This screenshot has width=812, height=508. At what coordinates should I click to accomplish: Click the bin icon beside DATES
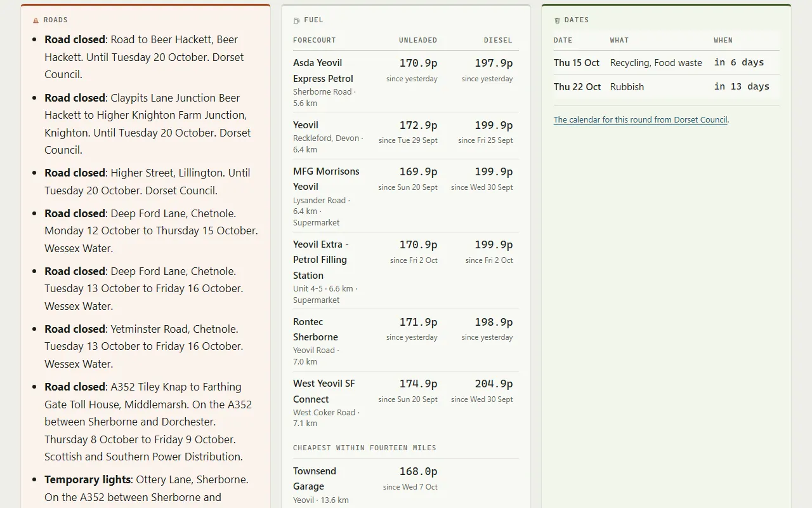557,20
